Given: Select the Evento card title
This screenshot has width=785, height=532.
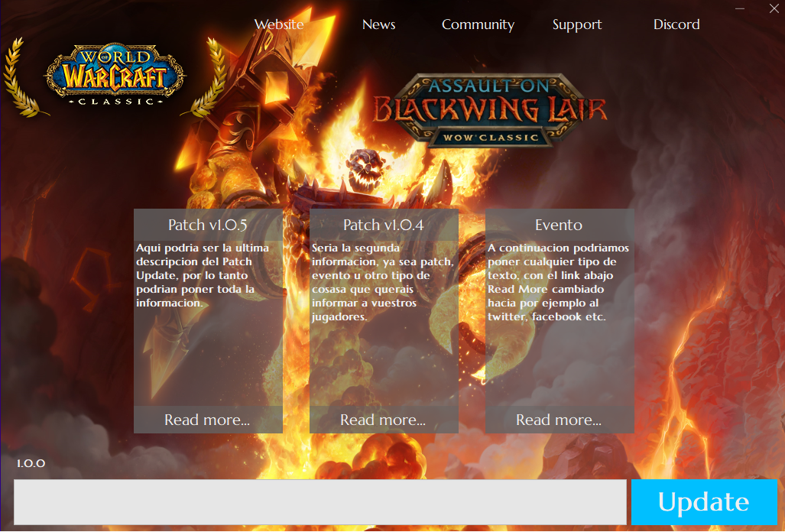Looking at the screenshot, I should tap(559, 225).
